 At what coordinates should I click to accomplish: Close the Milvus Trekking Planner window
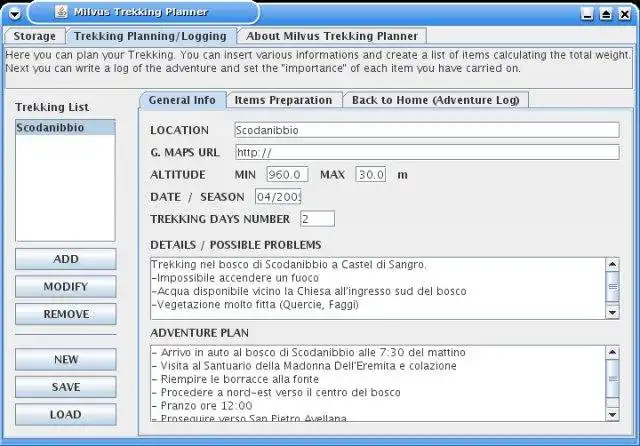(x=625, y=14)
